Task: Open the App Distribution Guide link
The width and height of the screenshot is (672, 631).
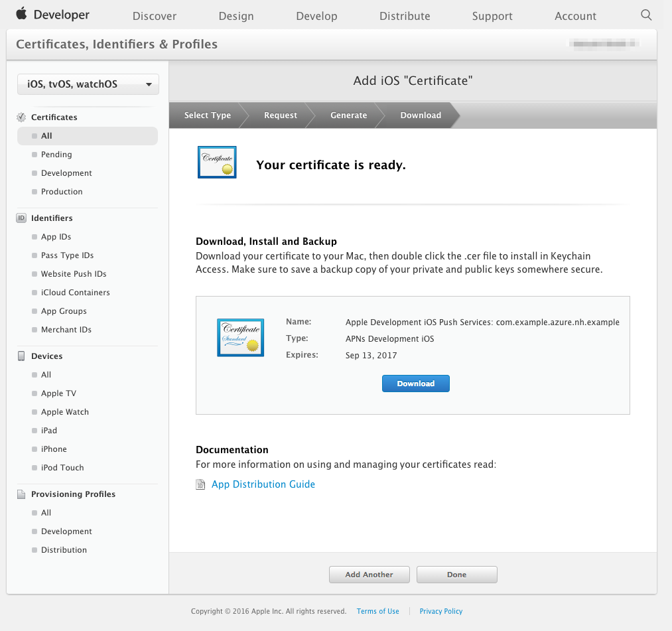Action: point(263,484)
